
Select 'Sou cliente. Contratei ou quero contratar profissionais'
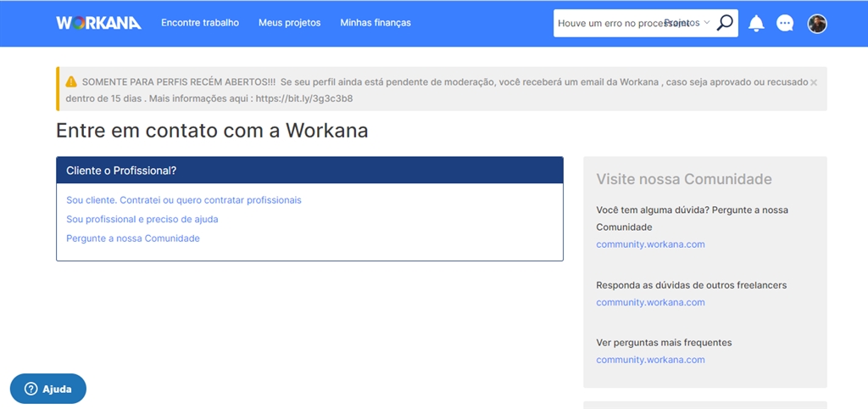pos(184,200)
